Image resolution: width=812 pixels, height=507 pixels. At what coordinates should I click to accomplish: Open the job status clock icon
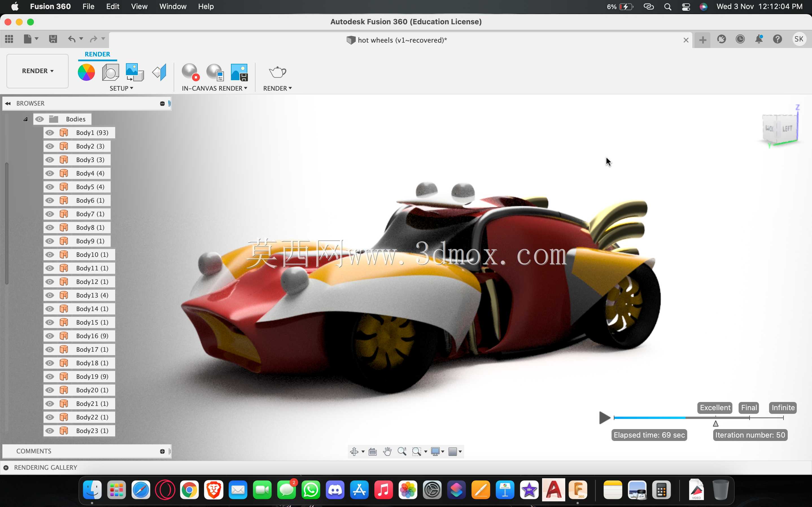pyautogui.click(x=740, y=39)
